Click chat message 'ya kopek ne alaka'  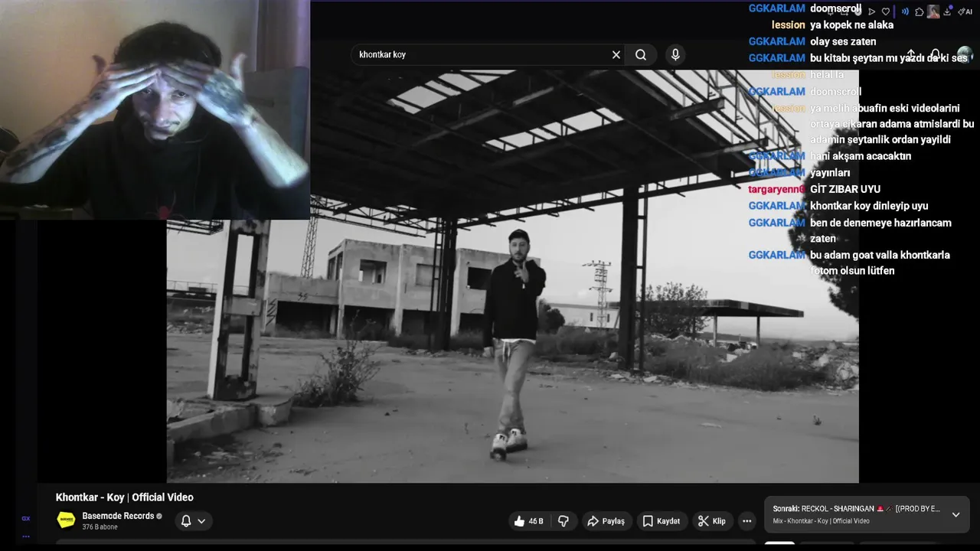[x=851, y=25]
